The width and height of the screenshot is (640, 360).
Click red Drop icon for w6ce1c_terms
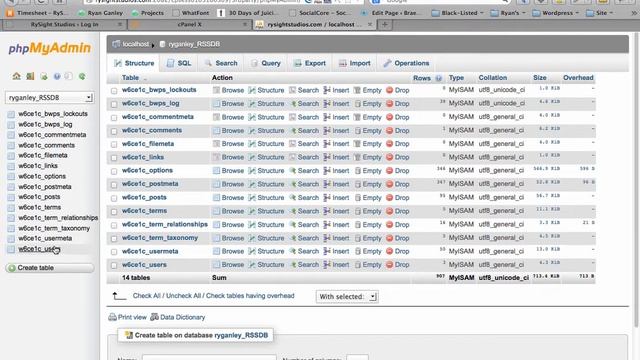(x=389, y=211)
